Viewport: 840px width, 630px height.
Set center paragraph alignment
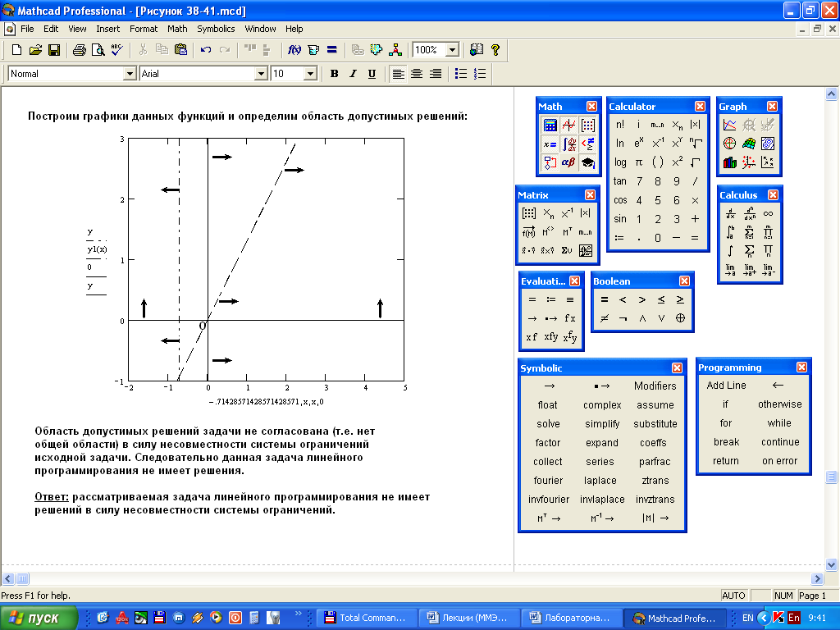coord(416,74)
